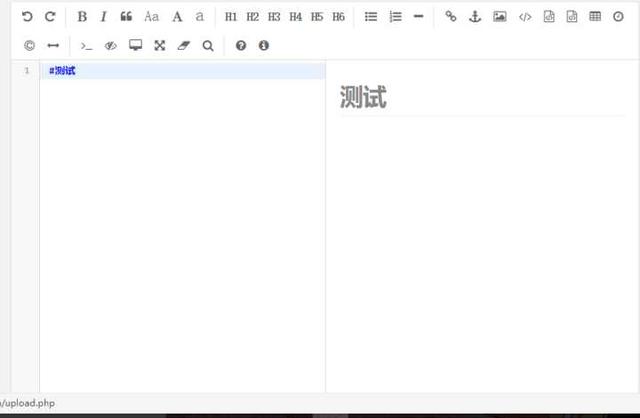Insert H3 heading
This screenshot has width=640, height=418.
click(x=274, y=17)
